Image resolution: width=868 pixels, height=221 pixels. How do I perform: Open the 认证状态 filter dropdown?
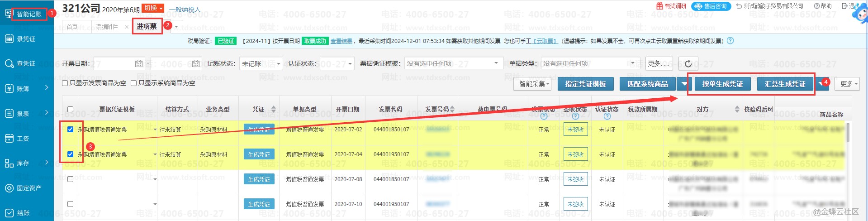click(337, 63)
